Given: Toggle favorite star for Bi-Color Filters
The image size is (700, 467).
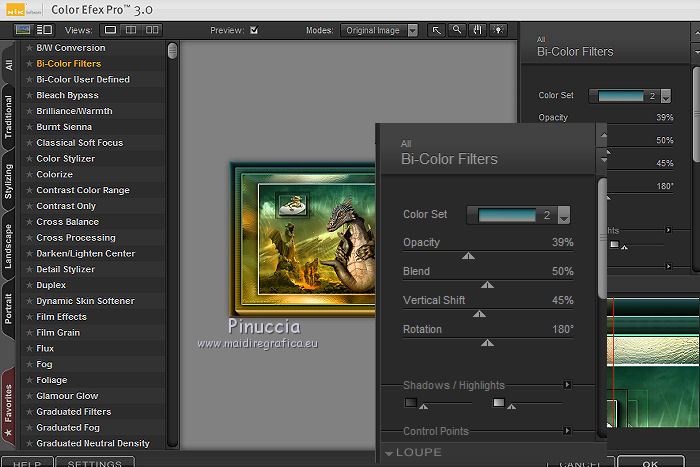Looking at the screenshot, I should [x=29, y=64].
